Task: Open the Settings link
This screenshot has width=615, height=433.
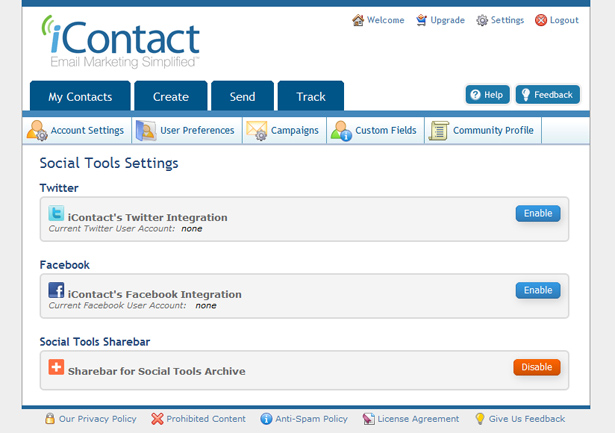Action: point(508,20)
